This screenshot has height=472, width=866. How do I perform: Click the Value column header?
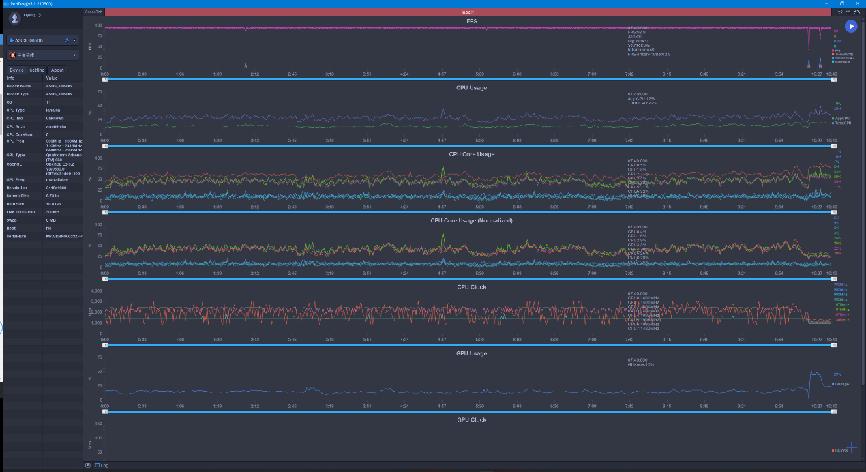[x=51, y=78]
